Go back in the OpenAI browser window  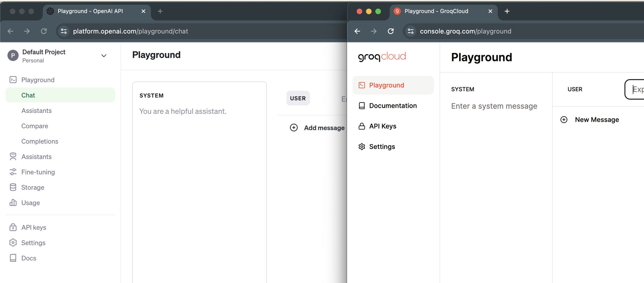click(x=10, y=31)
